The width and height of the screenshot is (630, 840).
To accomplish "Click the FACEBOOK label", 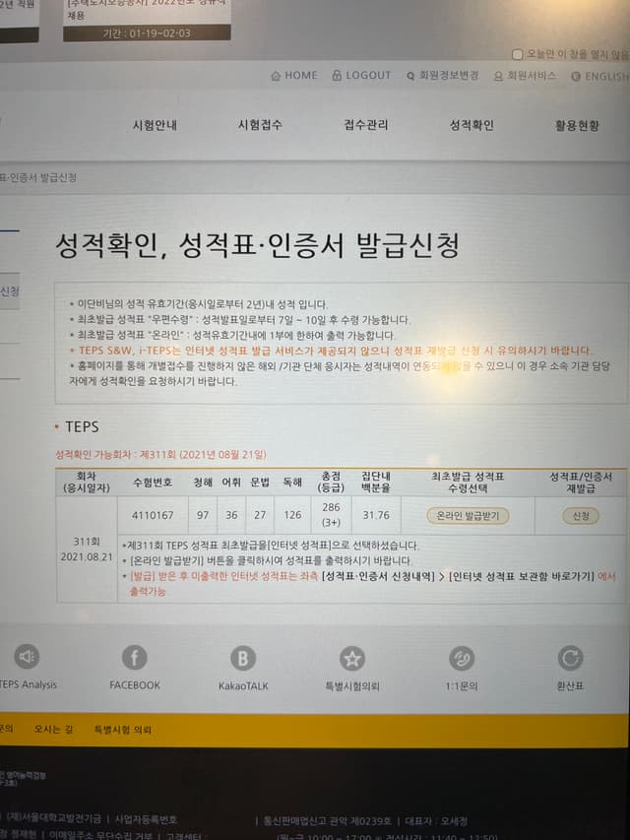I will tap(135, 685).
